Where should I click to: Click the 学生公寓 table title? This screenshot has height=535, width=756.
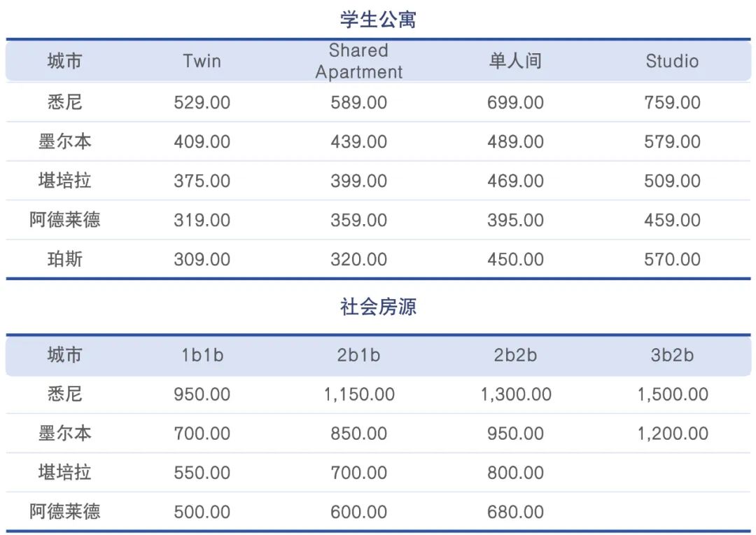coord(378,20)
